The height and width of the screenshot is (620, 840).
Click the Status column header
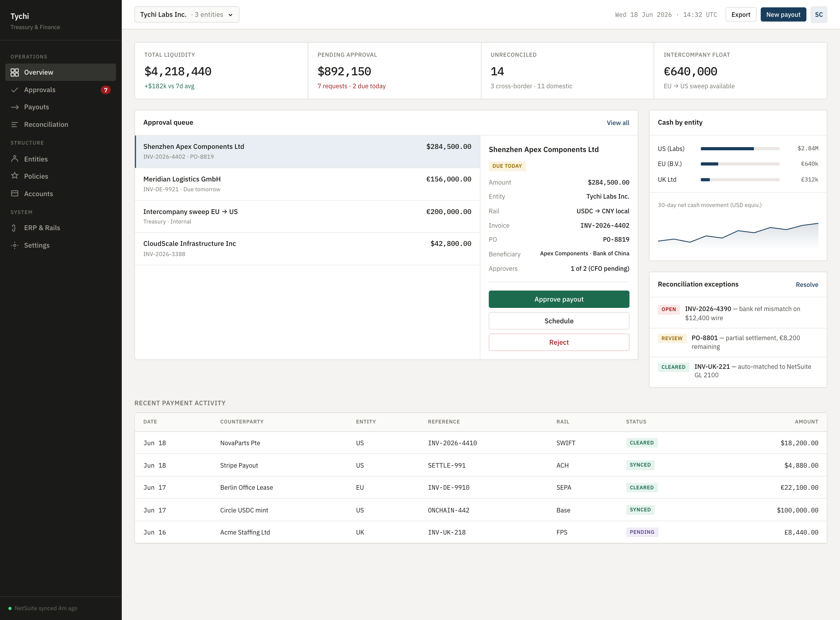[636, 422]
